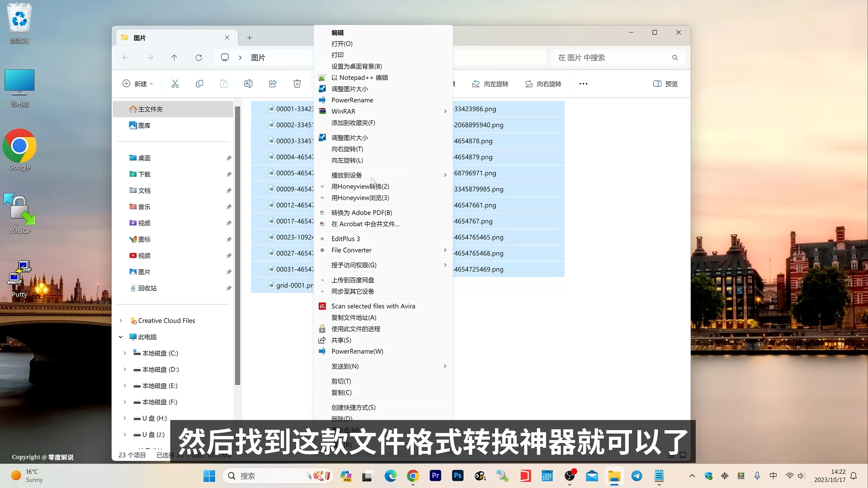Click the Rename icon in toolbar

pyautogui.click(x=248, y=84)
